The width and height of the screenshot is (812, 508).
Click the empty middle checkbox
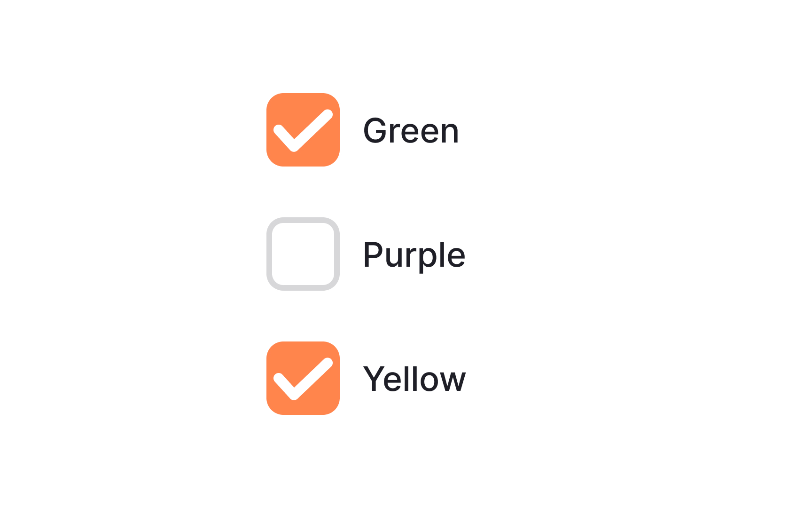[x=303, y=254]
